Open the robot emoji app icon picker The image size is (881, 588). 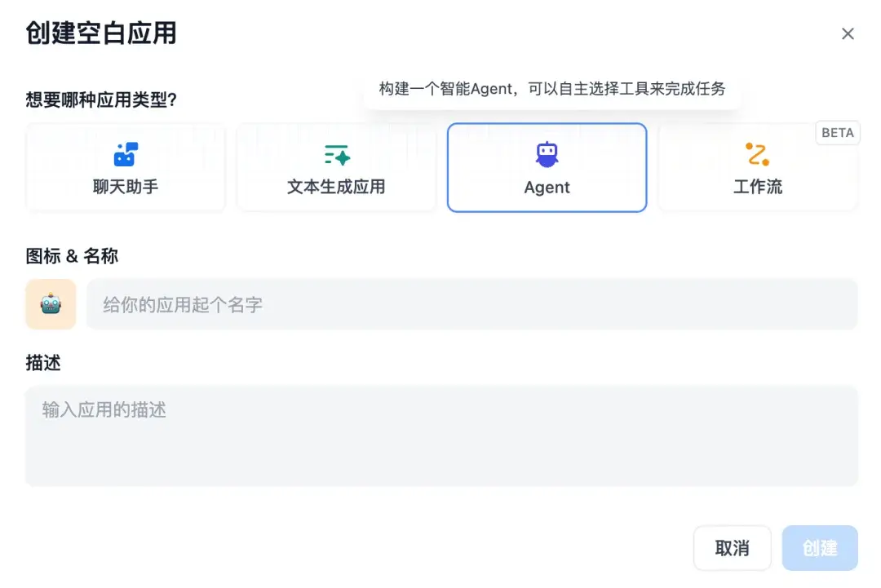51,303
